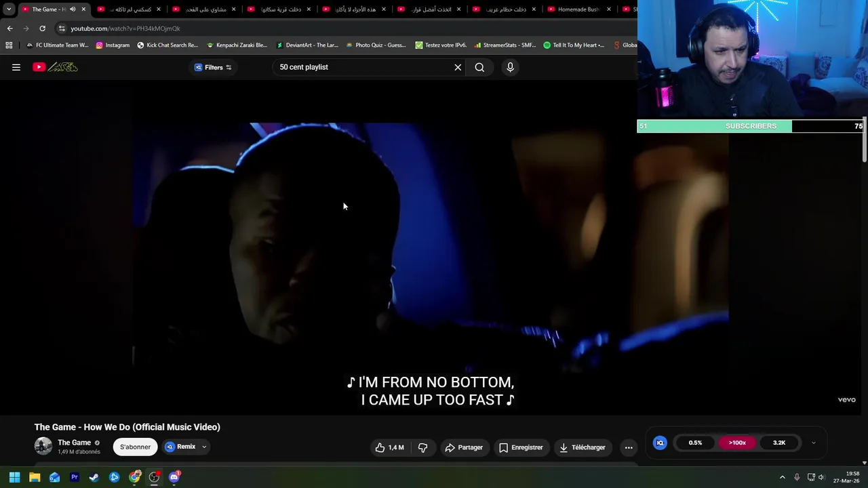Like the video with the thumbs-up
The width and height of the screenshot is (868, 488).
pos(389,447)
